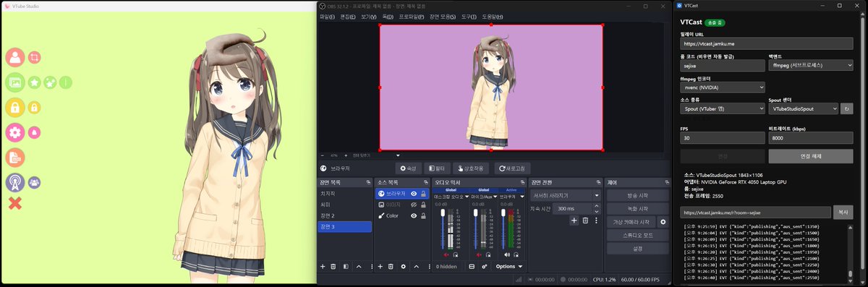The width and height of the screenshot is (868, 287).
Task: Unmute the 데스크탑 오디오 channel speaker icon
Action: (446, 254)
